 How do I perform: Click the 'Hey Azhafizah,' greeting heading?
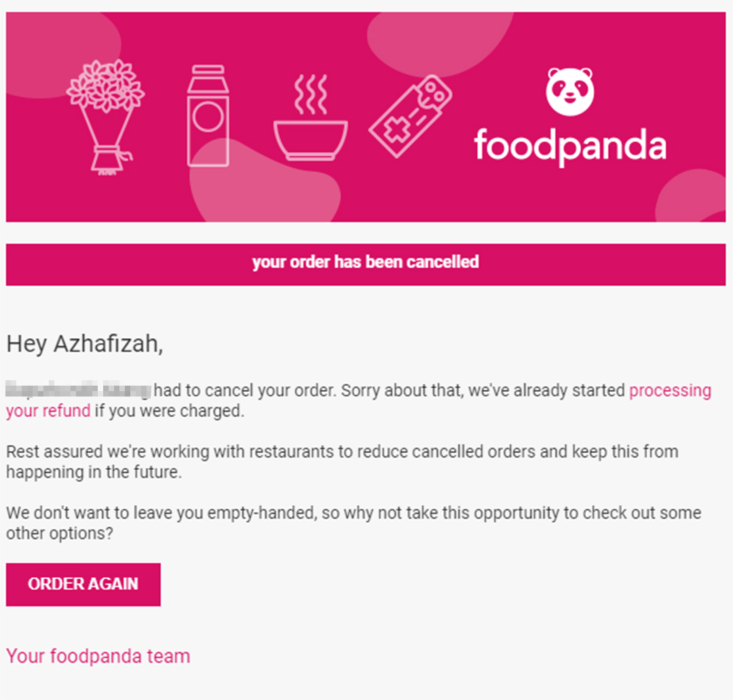point(85,344)
